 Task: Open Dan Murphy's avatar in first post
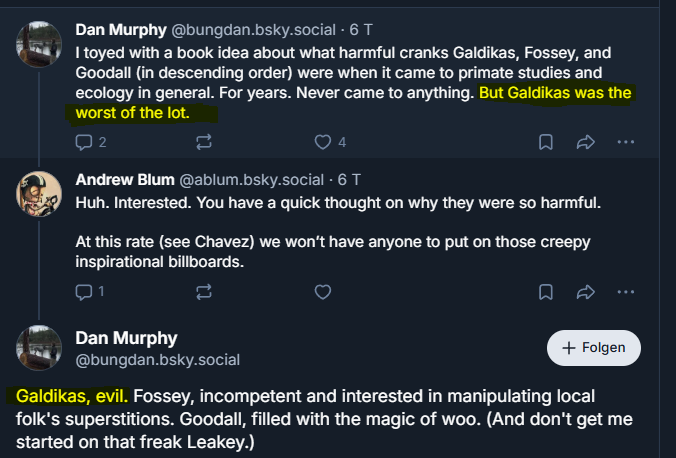[x=40, y=43]
